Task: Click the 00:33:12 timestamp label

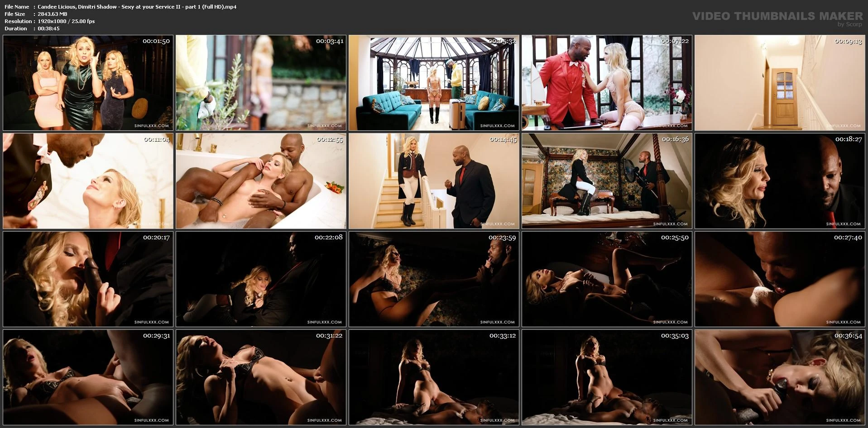Action: coord(502,336)
